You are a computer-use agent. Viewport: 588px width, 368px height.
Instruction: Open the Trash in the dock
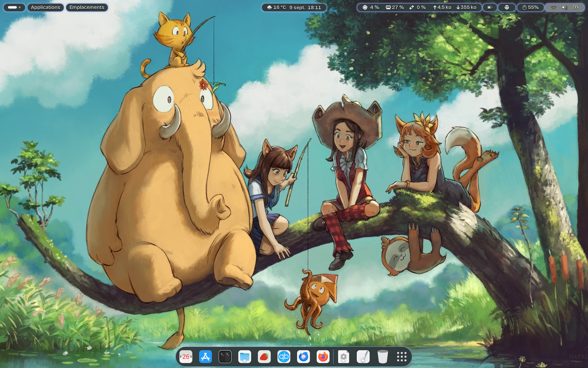[x=383, y=357]
